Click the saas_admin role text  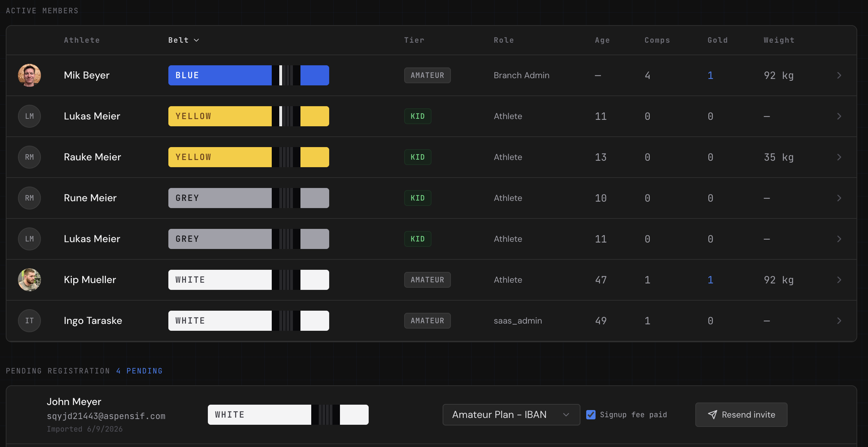pyautogui.click(x=518, y=321)
